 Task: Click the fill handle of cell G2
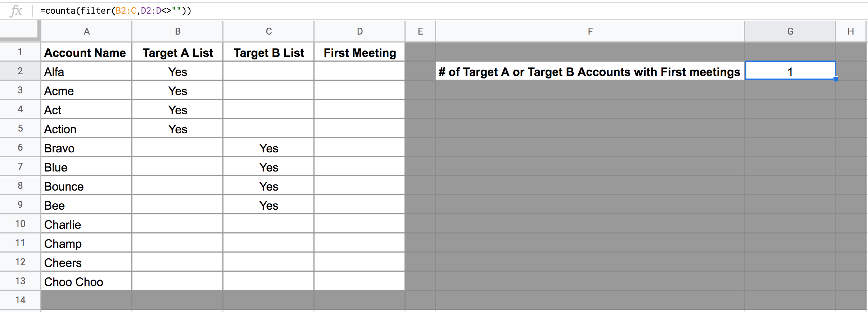(x=835, y=79)
